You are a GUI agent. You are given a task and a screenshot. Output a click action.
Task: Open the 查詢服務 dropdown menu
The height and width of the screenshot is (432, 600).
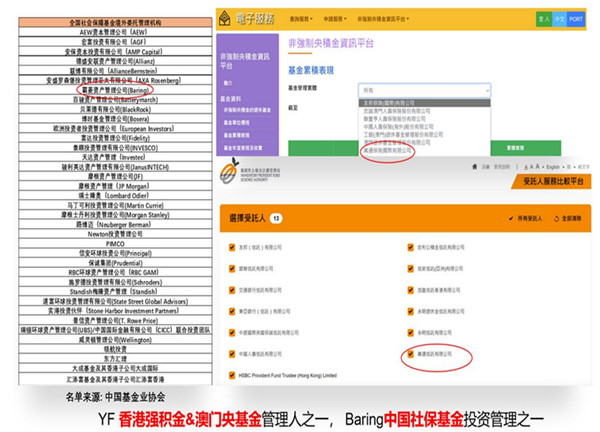(301, 19)
